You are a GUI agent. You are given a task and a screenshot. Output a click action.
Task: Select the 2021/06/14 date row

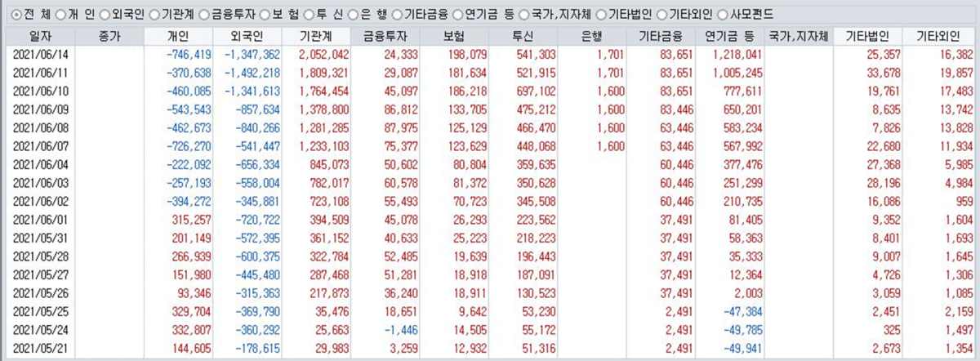(x=39, y=55)
